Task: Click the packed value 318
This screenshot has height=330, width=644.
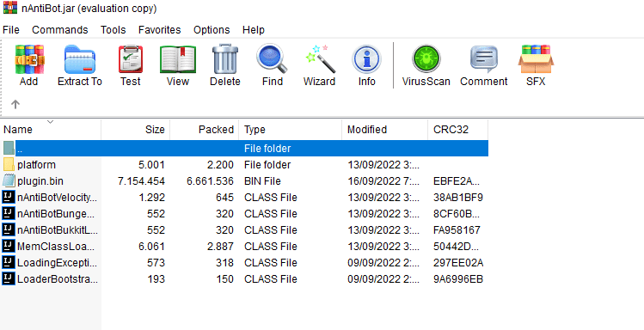Action: [x=225, y=263]
